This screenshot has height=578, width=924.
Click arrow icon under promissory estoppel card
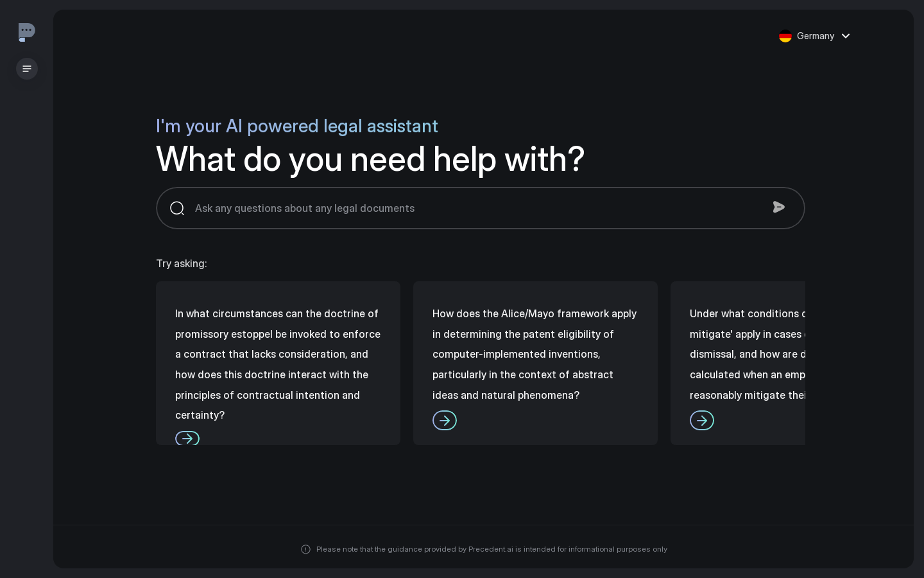coord(187,438)
